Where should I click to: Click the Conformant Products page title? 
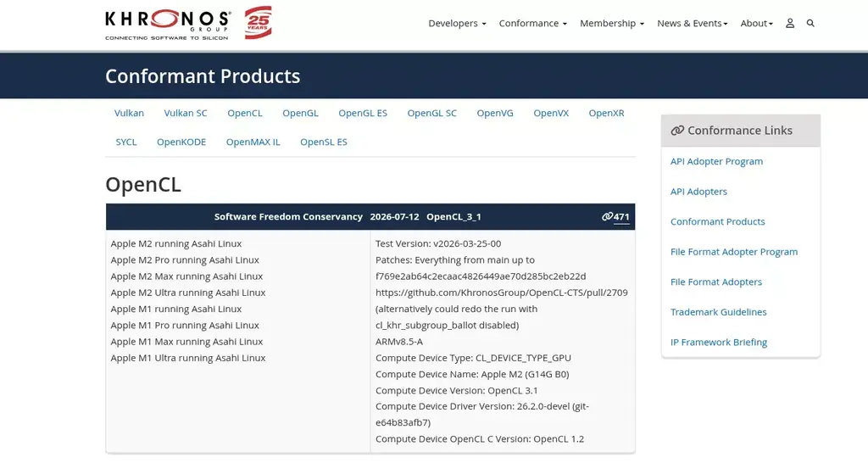[203, 75]
